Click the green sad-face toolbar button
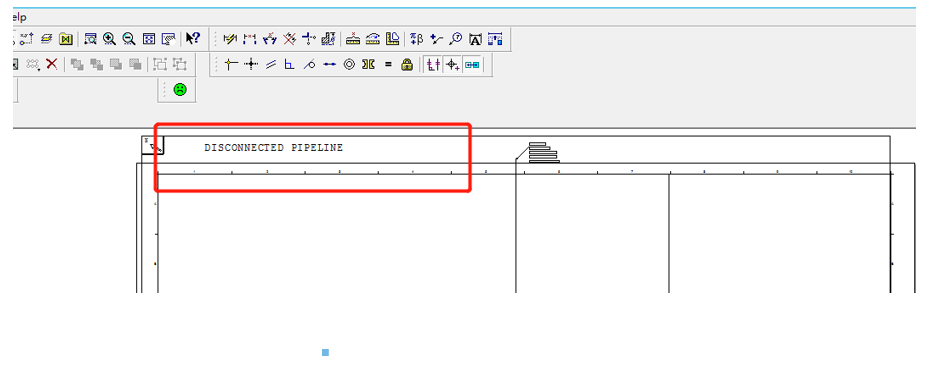 point(180,90)
